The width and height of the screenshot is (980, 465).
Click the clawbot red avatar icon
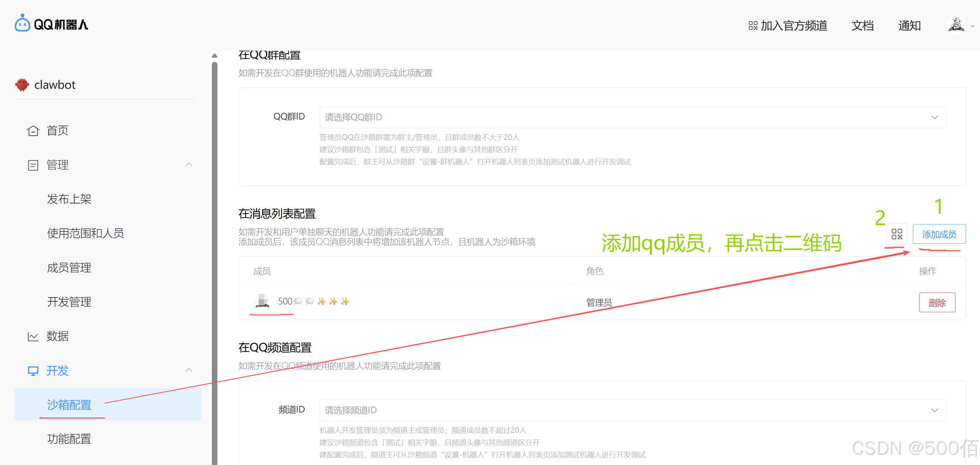(22, 85)
